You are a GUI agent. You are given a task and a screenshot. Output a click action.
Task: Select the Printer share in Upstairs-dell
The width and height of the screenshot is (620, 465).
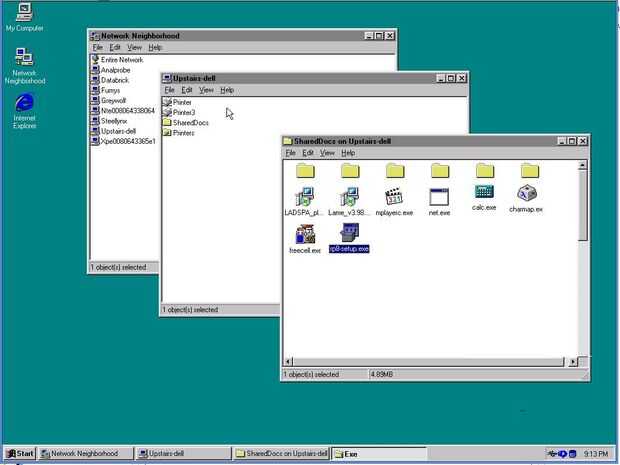coord(177,102)
